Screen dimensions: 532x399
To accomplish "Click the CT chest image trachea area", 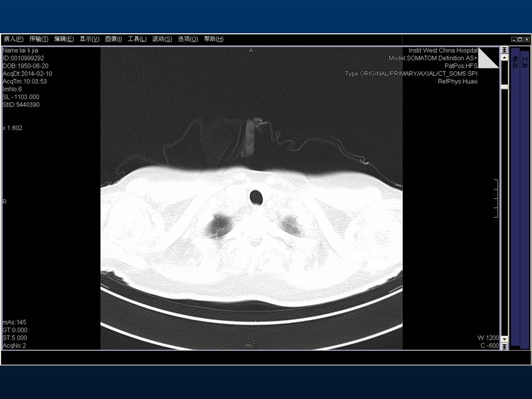I will pos(256,197).
